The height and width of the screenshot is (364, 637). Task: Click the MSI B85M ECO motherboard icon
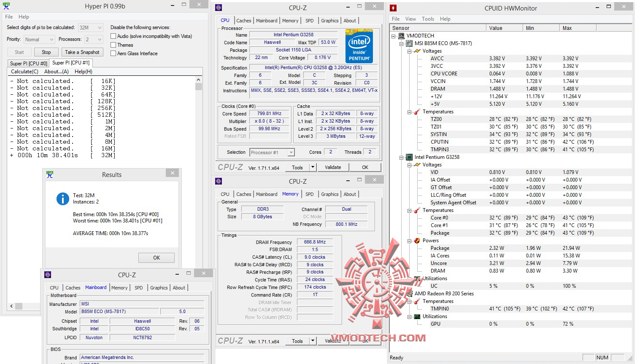click(409, 43)
